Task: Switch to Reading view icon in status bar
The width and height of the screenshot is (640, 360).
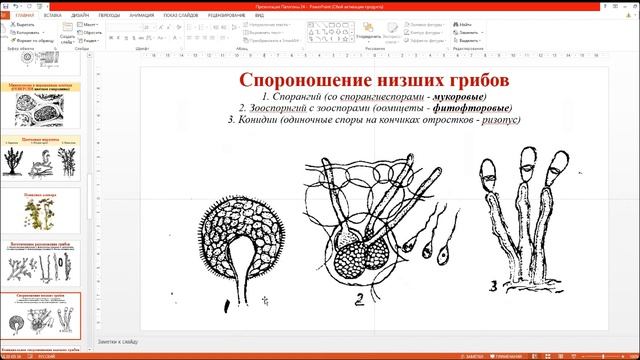Action: click(560, 356)
